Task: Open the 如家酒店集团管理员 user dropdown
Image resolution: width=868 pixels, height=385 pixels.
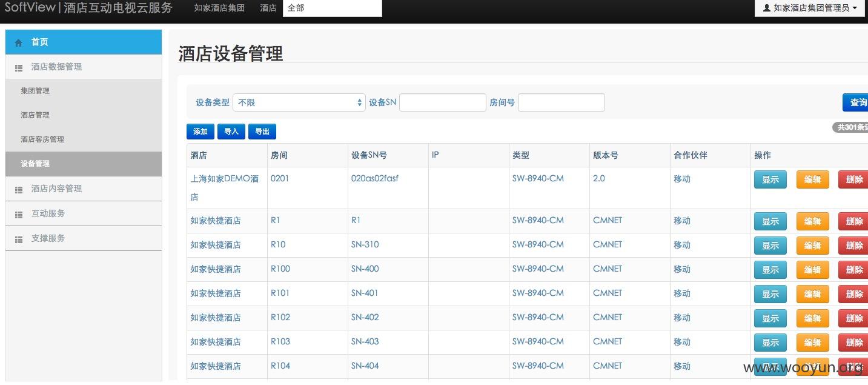Action: 809,8
